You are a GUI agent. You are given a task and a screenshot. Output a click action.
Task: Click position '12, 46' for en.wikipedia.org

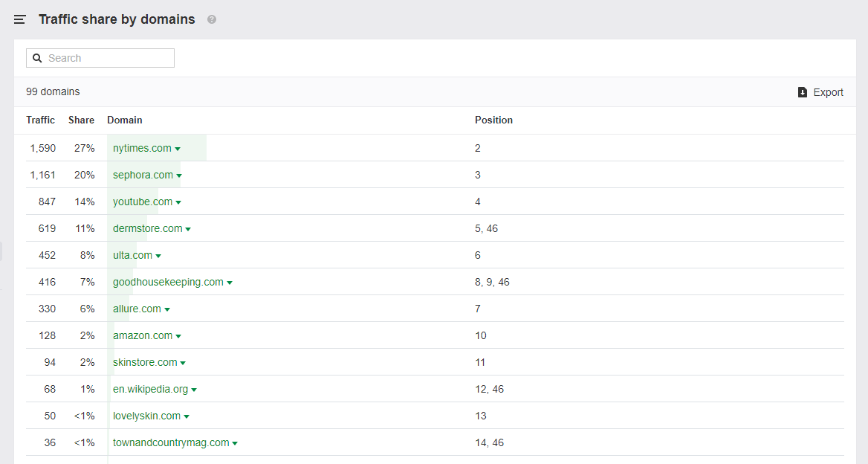coord(489,389)
